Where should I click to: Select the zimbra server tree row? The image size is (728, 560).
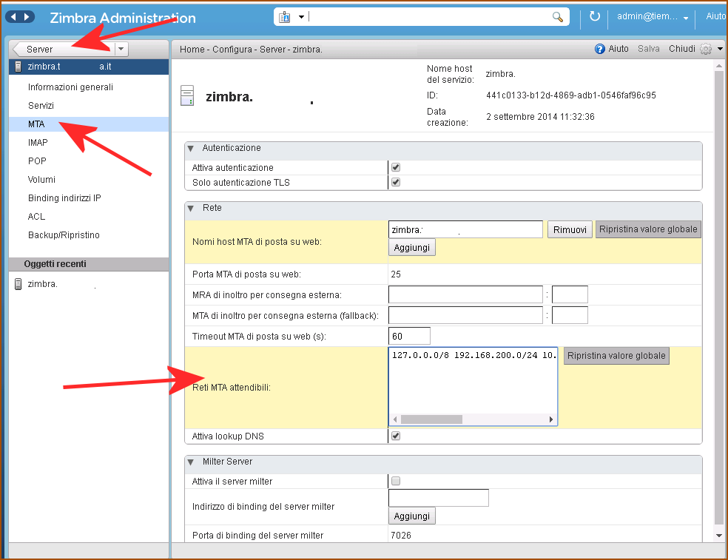coord(89,67)
